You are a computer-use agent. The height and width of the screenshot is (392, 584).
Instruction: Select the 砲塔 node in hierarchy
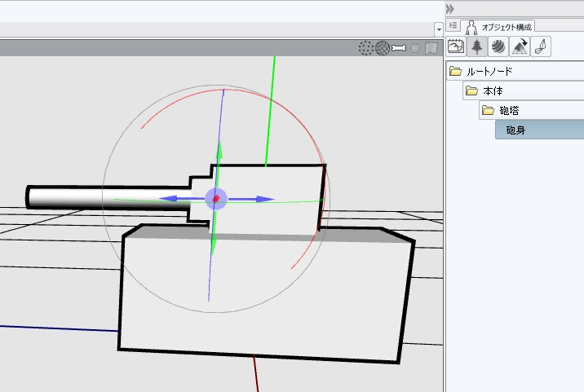tap(508, 110)
